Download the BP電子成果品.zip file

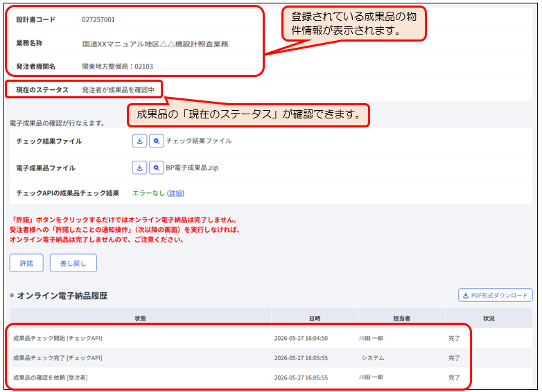[x=139, y=168]
